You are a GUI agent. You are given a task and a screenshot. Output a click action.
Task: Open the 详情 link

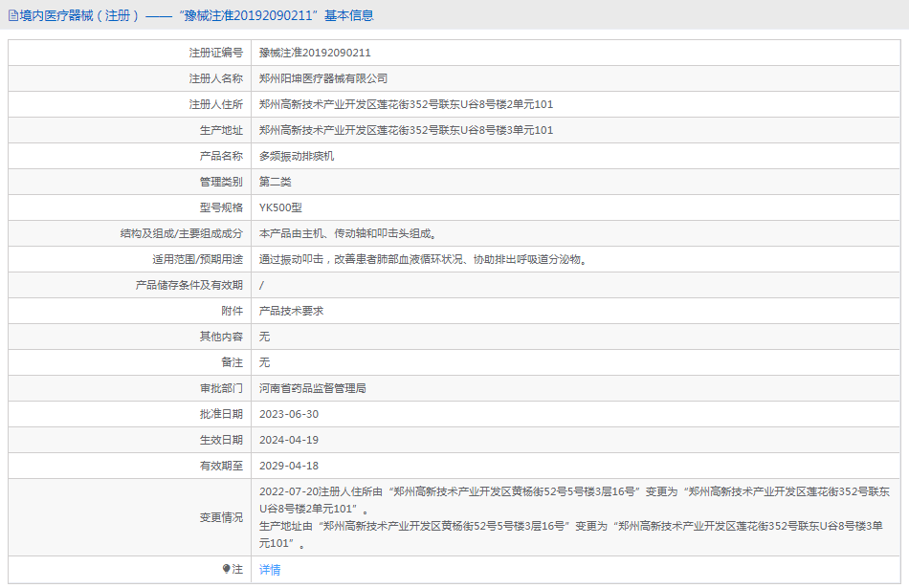270,570
